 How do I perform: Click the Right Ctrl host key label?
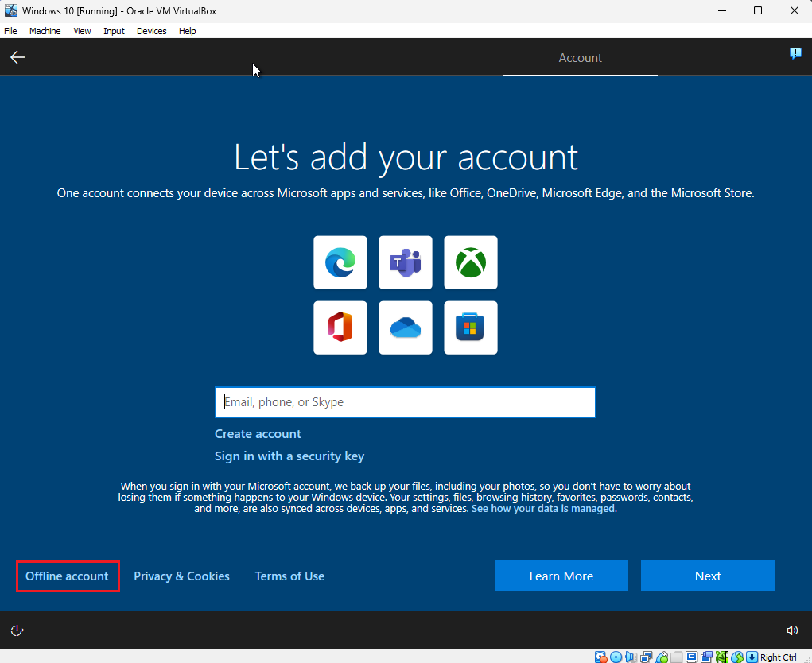779,657
